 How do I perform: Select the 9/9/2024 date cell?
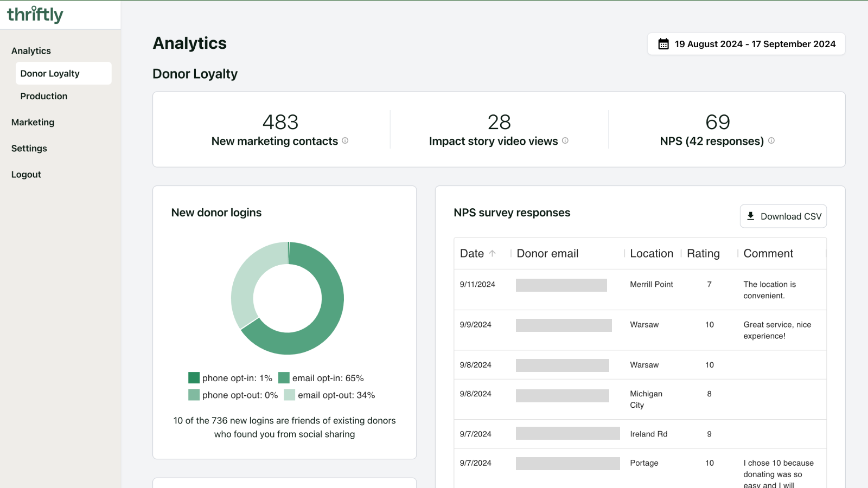point(476,324)
